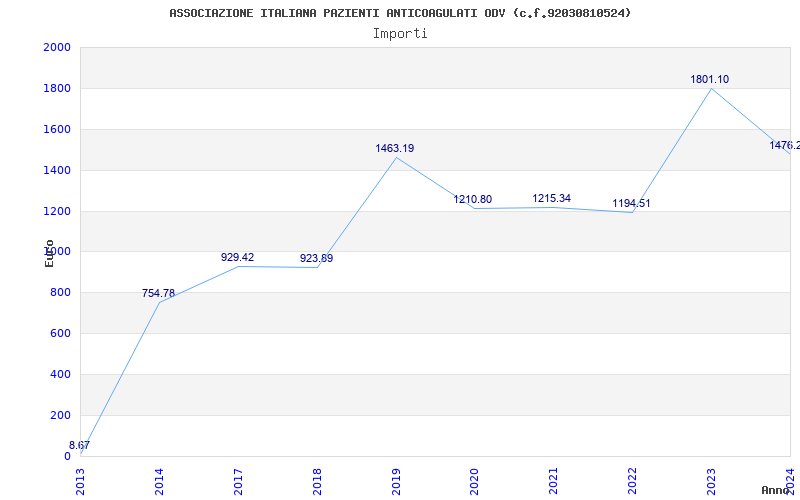
Task: Click the 8.67 starting value label
Action: pyautogui.click(x=79, y=445)
